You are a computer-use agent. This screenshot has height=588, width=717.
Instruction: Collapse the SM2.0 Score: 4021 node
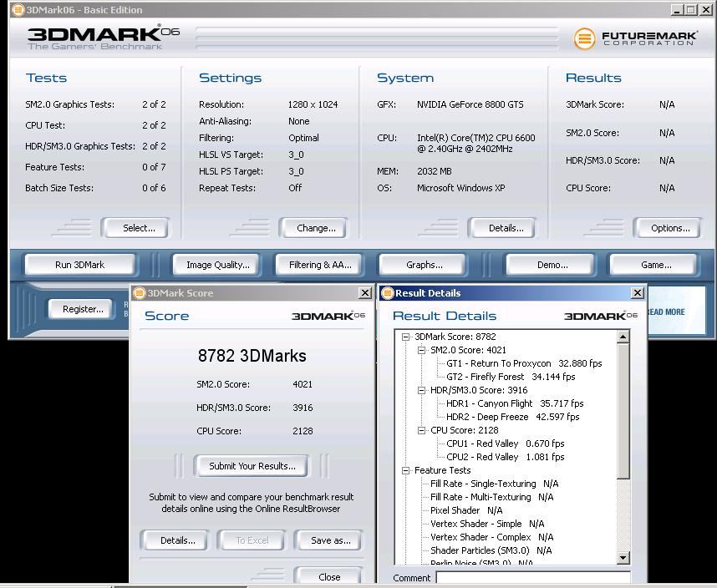[x=421, y=351]
